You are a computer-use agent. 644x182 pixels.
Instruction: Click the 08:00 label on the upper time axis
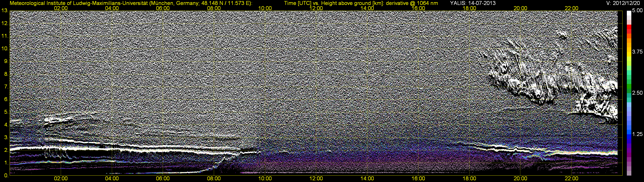point(214,8)
